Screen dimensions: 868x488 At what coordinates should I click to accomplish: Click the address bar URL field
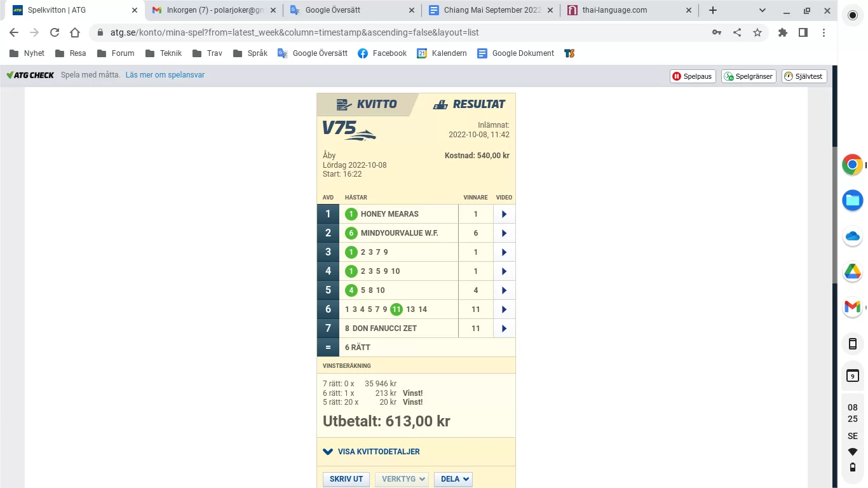tap(381, 33)
